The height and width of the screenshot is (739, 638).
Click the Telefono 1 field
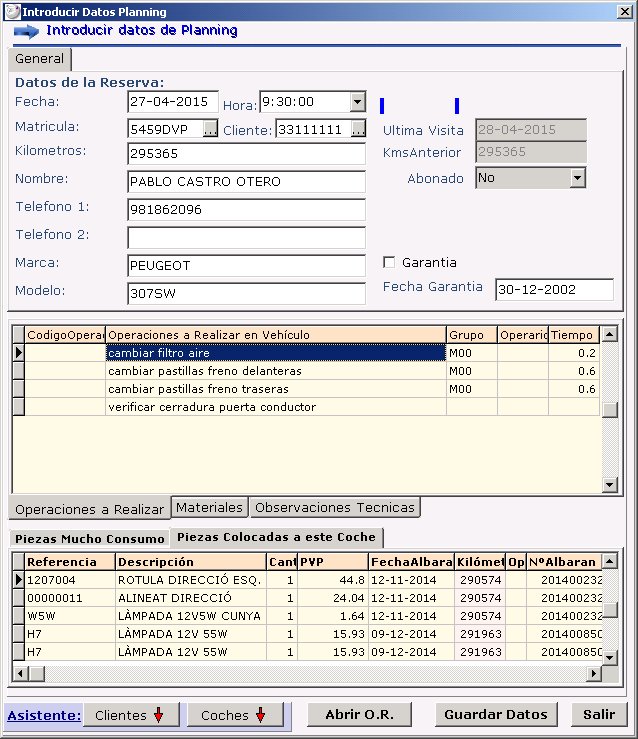246,209
